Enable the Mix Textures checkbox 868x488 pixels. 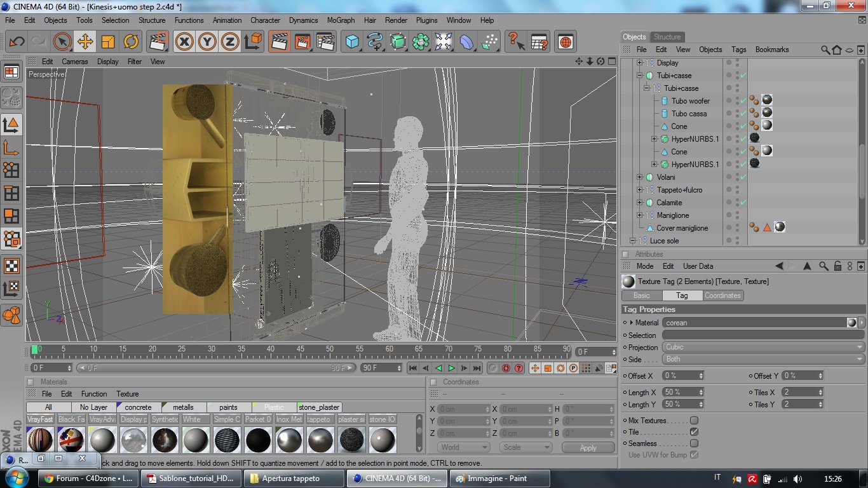pos(694,421)
